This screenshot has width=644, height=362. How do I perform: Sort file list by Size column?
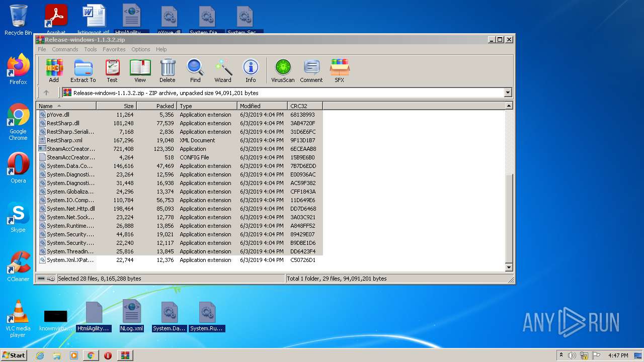pyautogui.click(x=117, y=106)
